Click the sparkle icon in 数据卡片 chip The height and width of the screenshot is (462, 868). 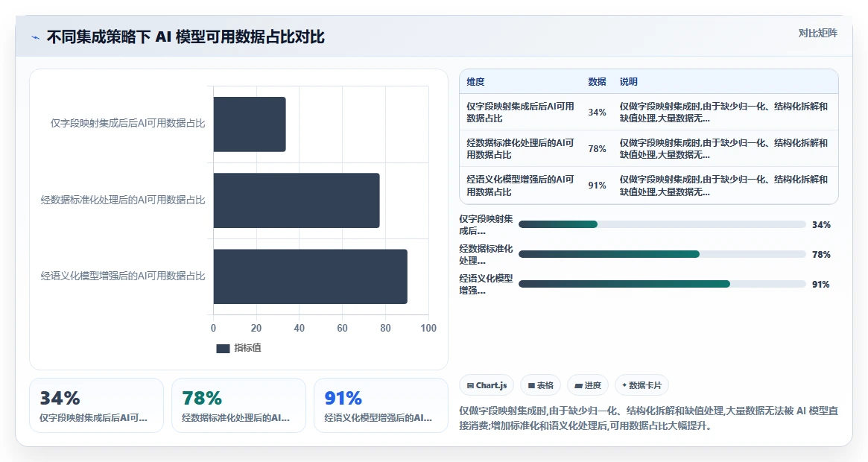(x=624, y=385)
